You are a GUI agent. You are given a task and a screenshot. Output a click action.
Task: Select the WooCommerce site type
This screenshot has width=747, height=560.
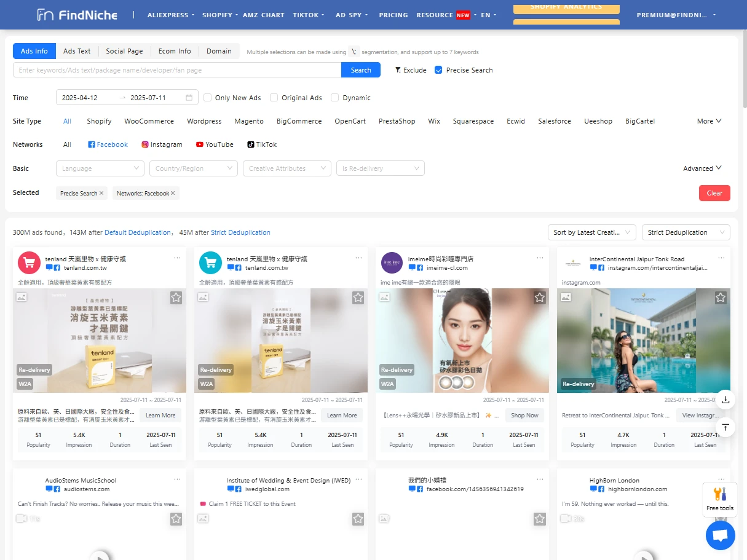[149, 121]
